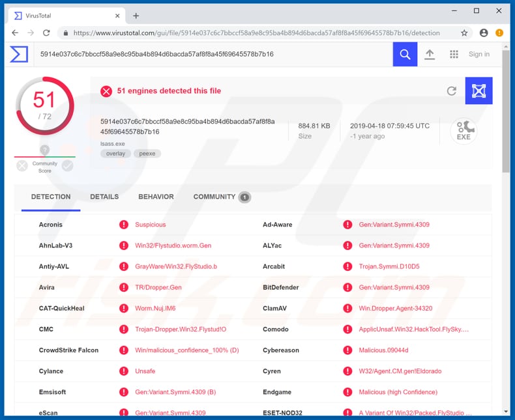
Task: Reload the page
Action: coord(46,33)
